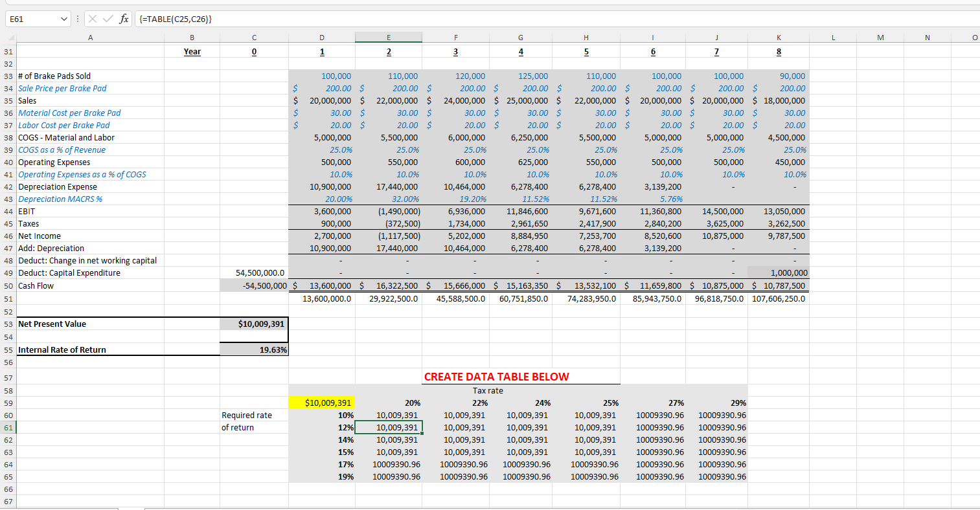Select column K header
The width and height of the screenshot is (980, 510).
(x=779, y=38)
